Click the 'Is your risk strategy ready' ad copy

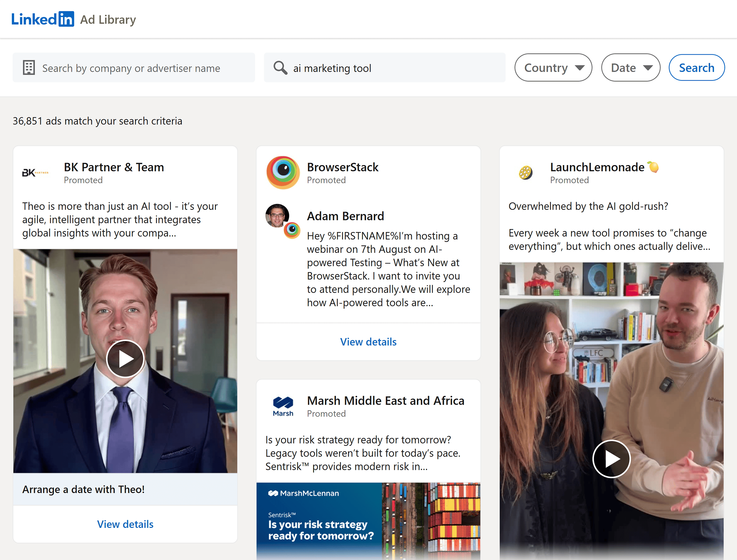point(363,453)
